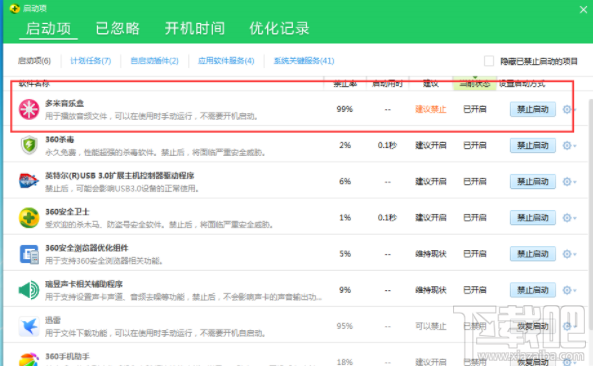Viewport: 593px width, 366px height.
Task: Click 禁止启动 for 360杀毒
Action: tap(532, 145)
